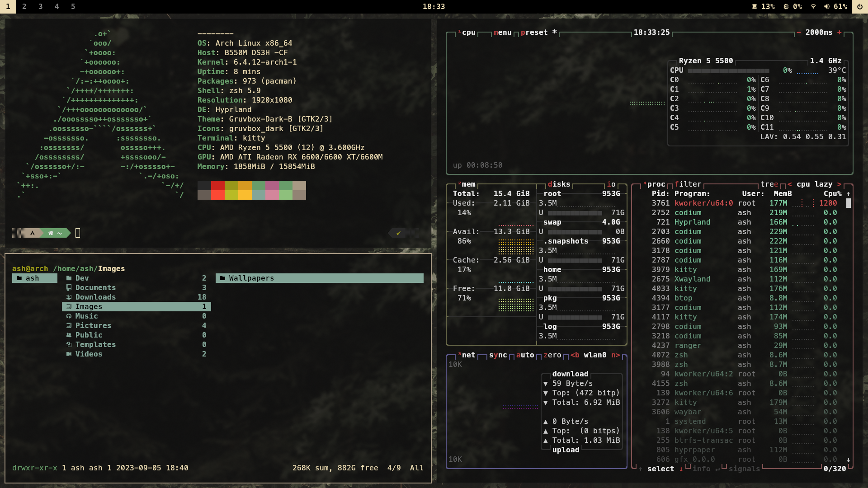Click the Pictures folder icon in ranger
Viewport: 868px width, 488px height.
69,326
